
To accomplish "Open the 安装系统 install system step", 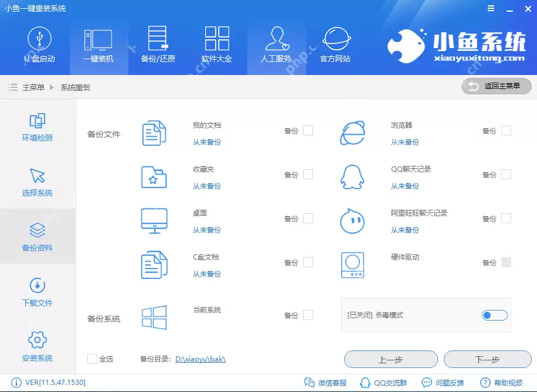I will [37, 346].
